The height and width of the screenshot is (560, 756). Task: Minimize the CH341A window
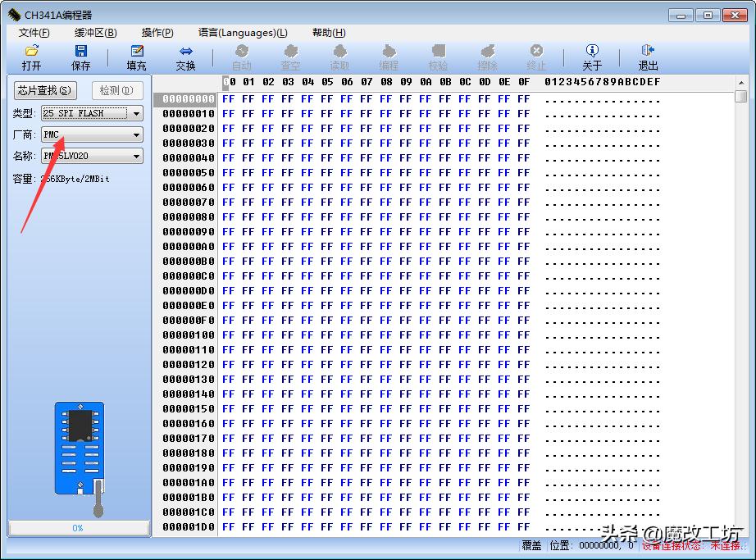pos(681,16)
